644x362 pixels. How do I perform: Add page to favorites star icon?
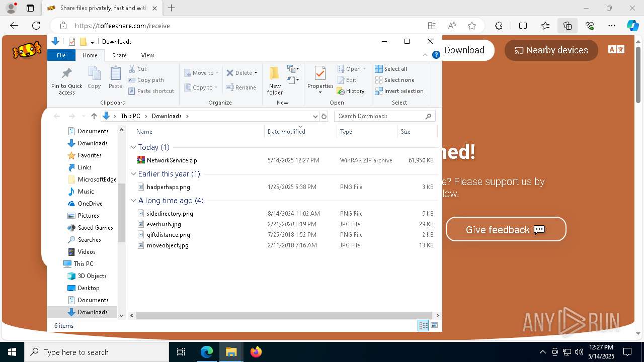(x=472, y=26)
